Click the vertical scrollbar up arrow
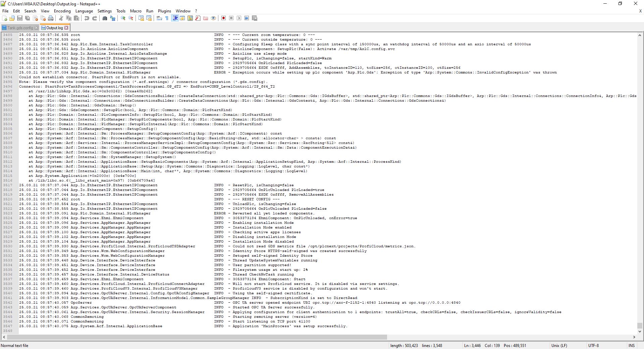The width and height of the screenshot is (644, 349). [640, 35]
